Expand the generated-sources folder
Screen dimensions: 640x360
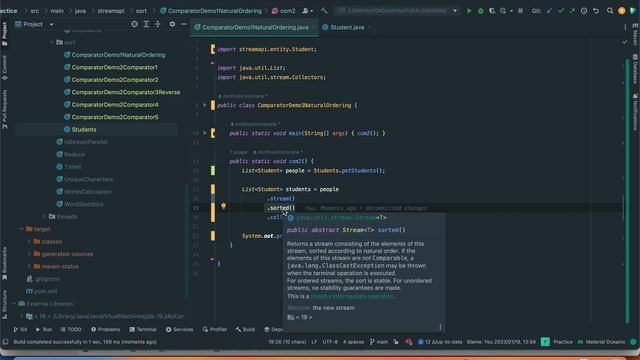(x=29, y=254)
